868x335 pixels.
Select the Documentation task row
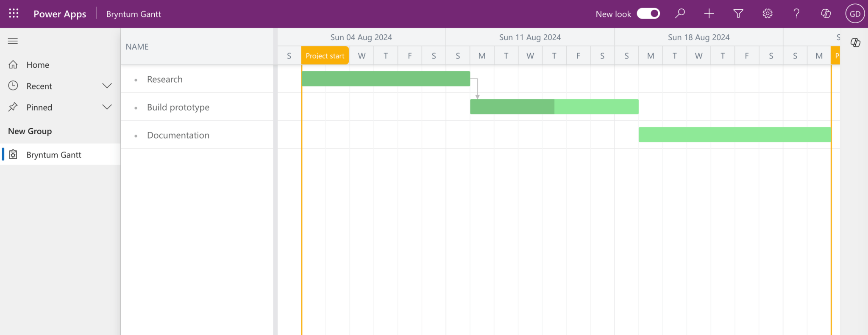(197, 135)
